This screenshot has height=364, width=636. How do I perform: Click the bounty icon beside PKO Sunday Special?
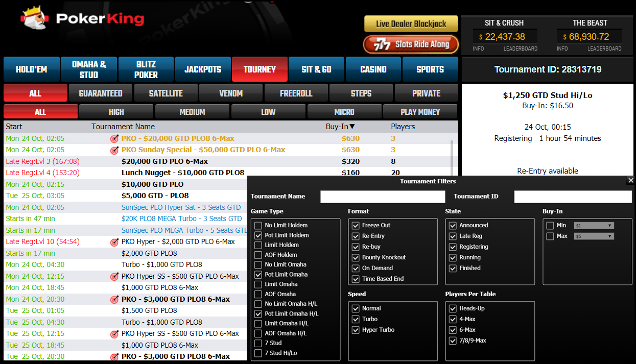tap(114, 150)
